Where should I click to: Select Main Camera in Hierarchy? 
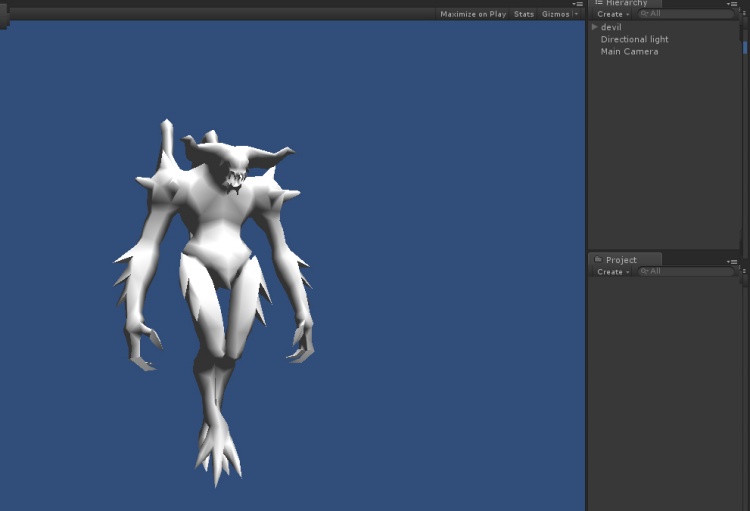(x=629, y=51)
